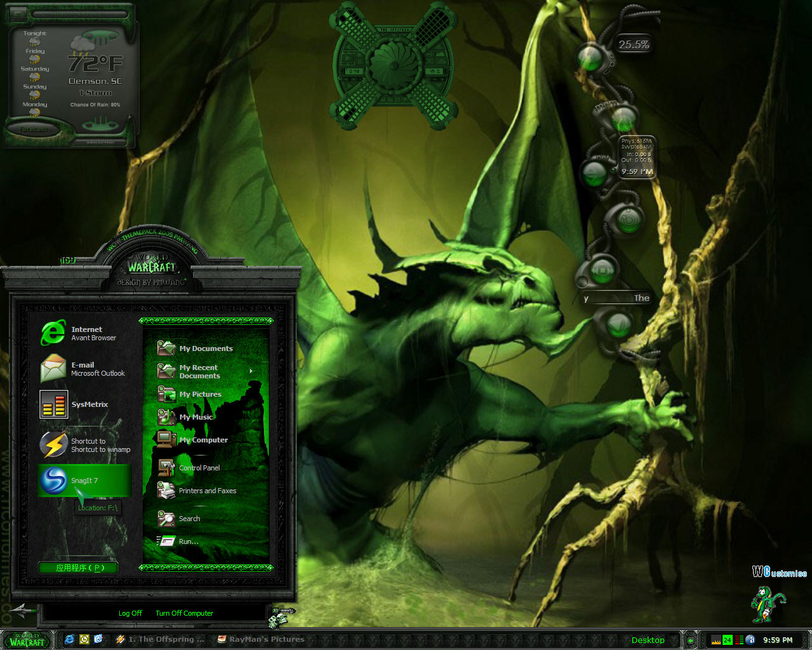Viewport: 812px width, 650px height.
Task: Open My Documents folder
Action: coord(206,348)
